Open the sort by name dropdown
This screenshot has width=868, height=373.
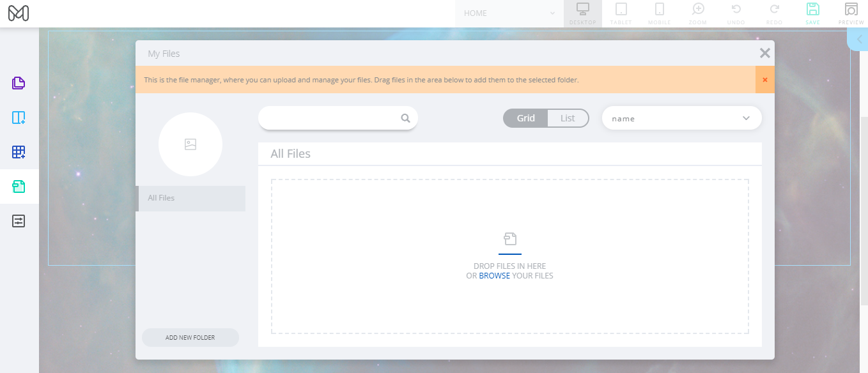pos(681,118)
